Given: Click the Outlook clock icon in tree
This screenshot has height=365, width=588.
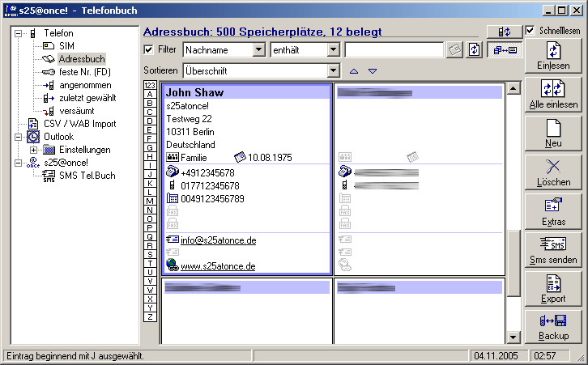Looking at the screenshot, I should [33, 137].
